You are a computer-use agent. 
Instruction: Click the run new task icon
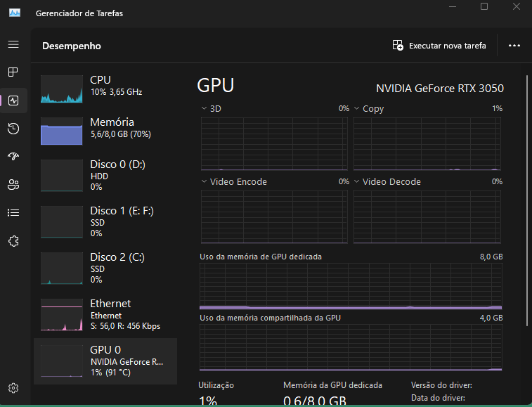398,45
